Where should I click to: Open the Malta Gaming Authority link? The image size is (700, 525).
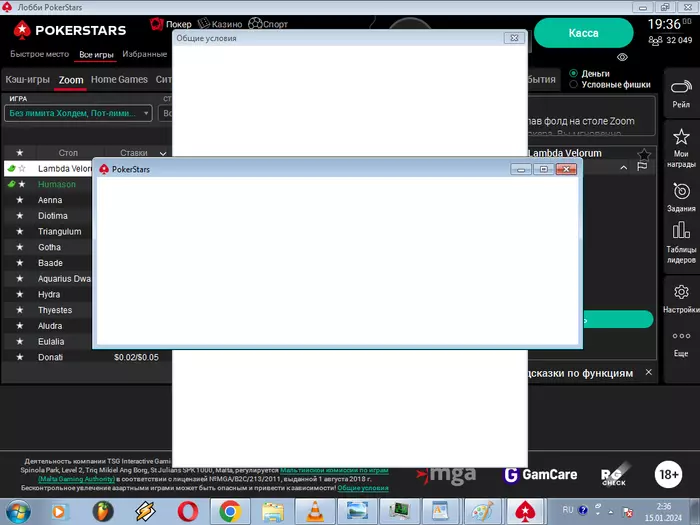click(x=76, y=479)
